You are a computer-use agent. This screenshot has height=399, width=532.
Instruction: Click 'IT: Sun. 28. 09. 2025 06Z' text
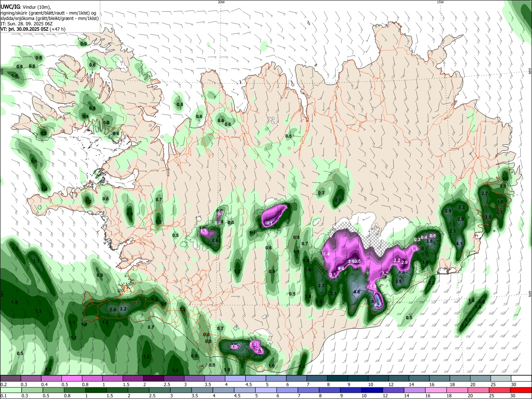coord(26,24)
